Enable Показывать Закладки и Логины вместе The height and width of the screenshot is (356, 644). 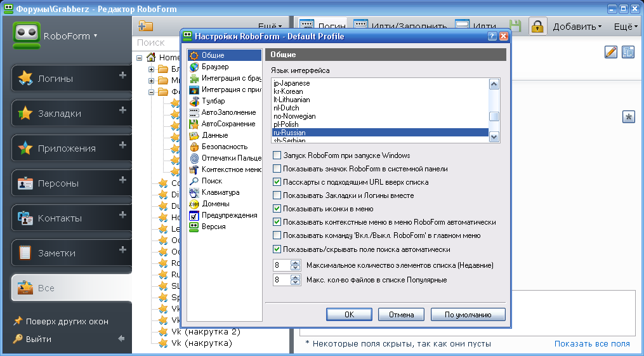point(277,195)
